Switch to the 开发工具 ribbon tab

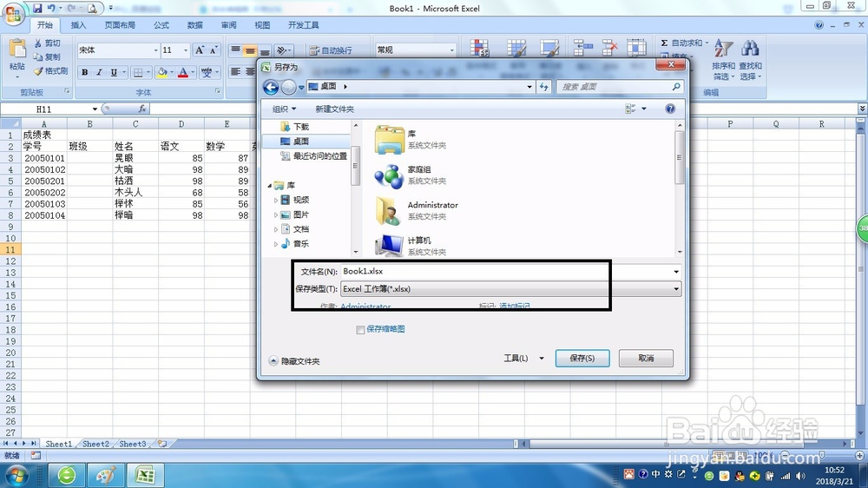[303, 25]
